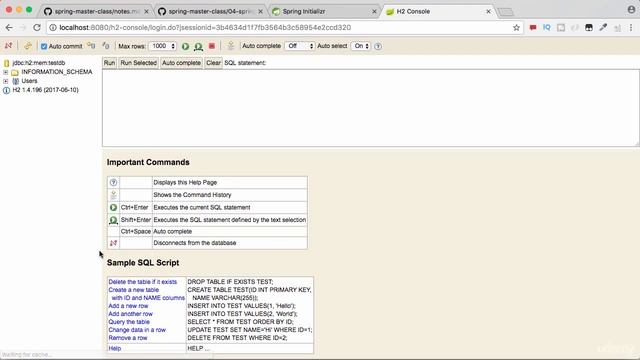Click the red speech bubble extension icon
The height and width of the screenshot is (360, 640).
[533, 27]
